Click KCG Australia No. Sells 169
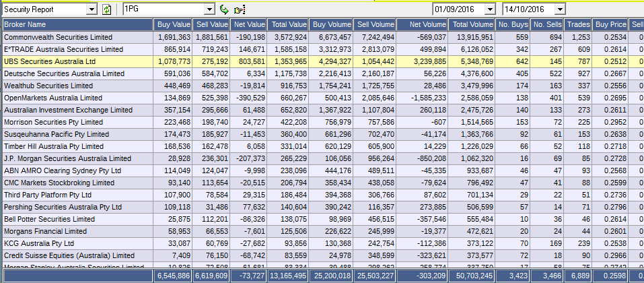The height and width of the screenshot is (283, 644). coord(547,243)
